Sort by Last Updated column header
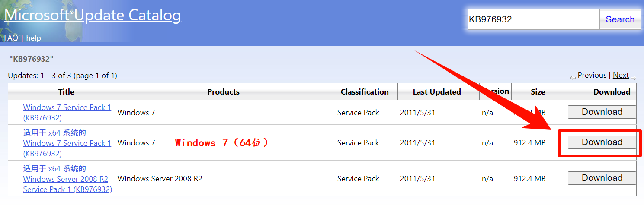The width and height of the screenshot is (644, 205). [x=437, y=92]
